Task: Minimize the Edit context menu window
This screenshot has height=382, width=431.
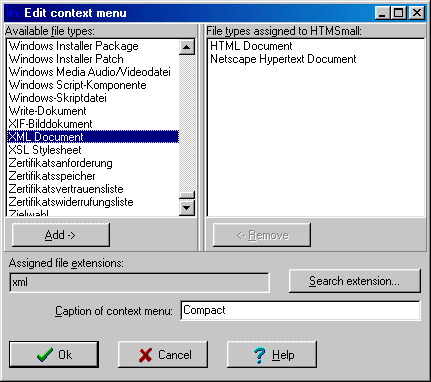Action: 382,13
